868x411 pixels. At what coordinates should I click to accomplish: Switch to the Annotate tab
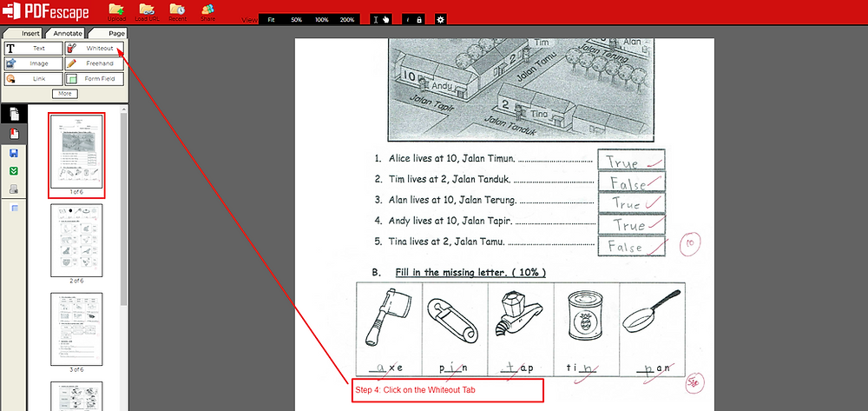click(65, 33)
